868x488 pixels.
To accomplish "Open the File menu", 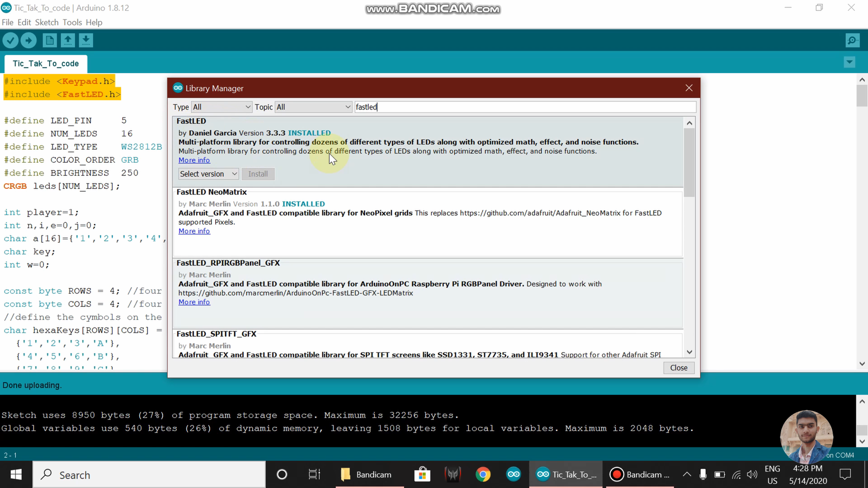I will click(8, 22).
